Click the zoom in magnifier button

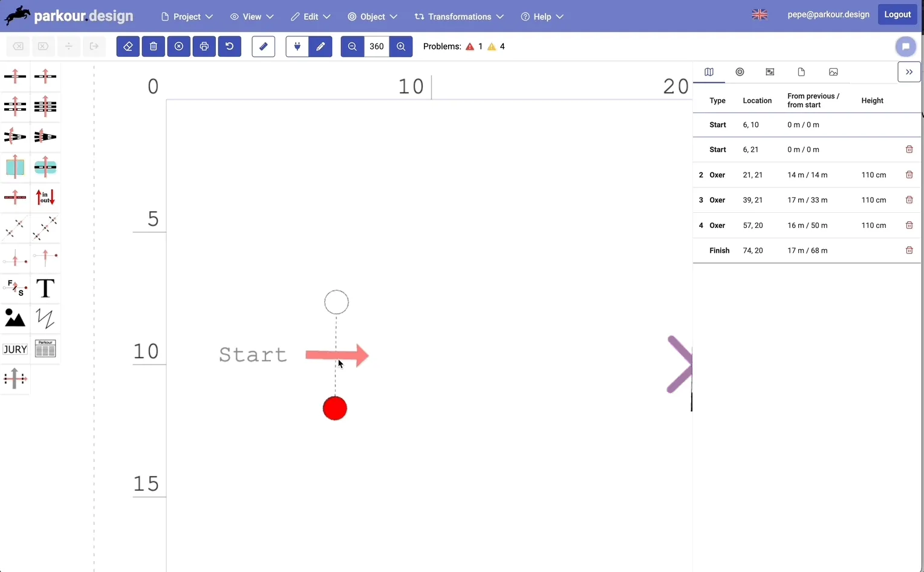[x=401, y=47]
